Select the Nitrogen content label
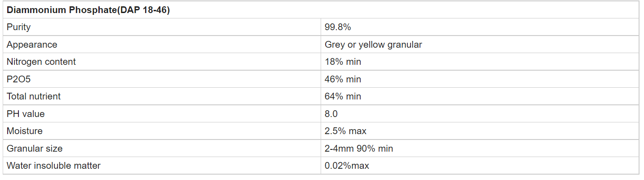The height and width of the screenshot is (180, 644). (x=41, y=62)
